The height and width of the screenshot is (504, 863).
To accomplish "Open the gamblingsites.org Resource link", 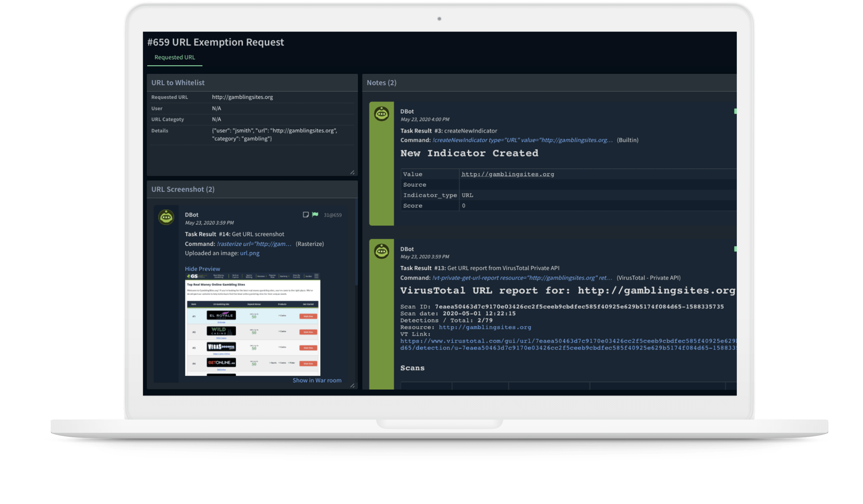I will 485,327.
